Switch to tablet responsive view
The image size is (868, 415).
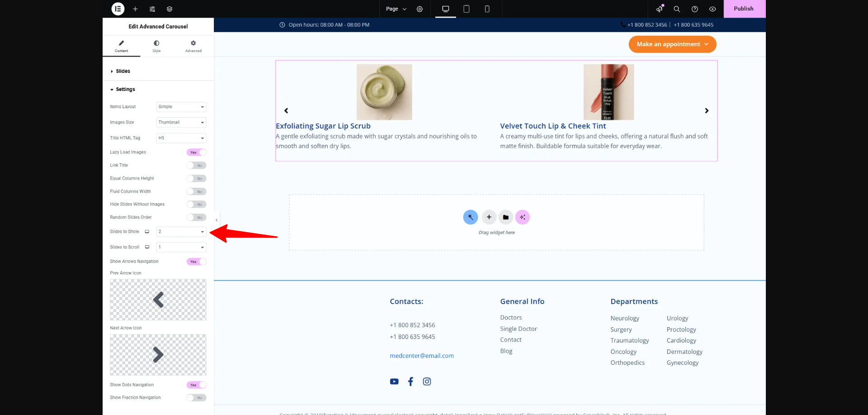click(x=466, y=9)
